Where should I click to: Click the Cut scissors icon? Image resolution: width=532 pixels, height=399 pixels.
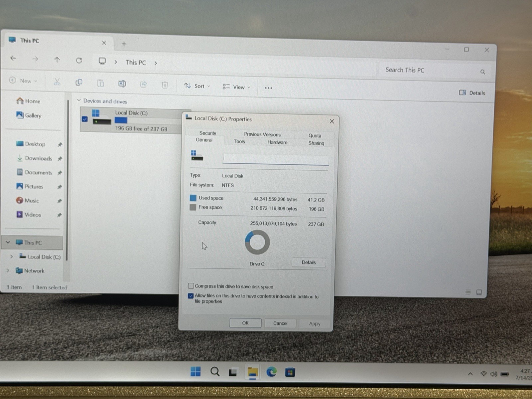(x=57, y=82)
